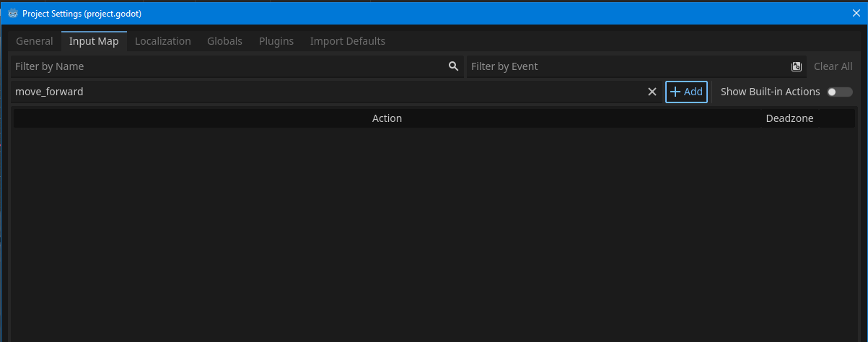Viewport: 868px width, 342px height.
Task: Switch to the Import Defaults tab
Action: 347,41
